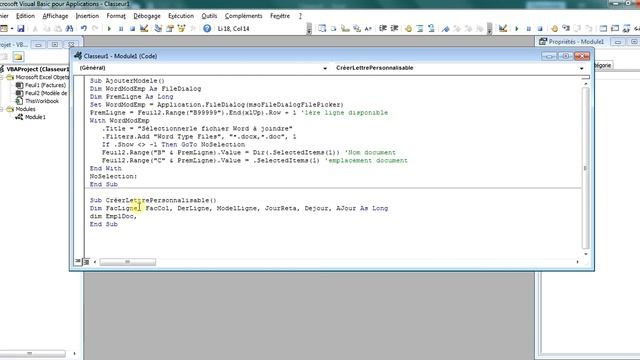Collapse the Modules folder node

click(x=2, y=109)
